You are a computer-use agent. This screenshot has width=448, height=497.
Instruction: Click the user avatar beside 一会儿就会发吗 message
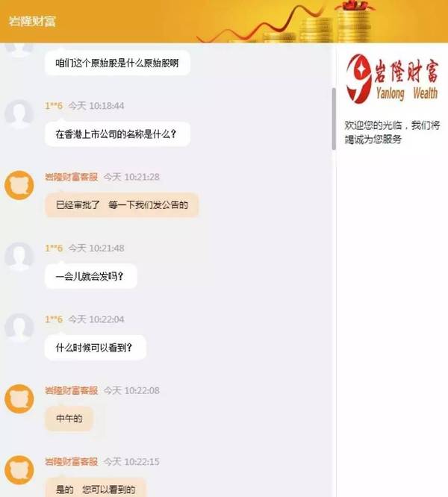tap(19, 257)
